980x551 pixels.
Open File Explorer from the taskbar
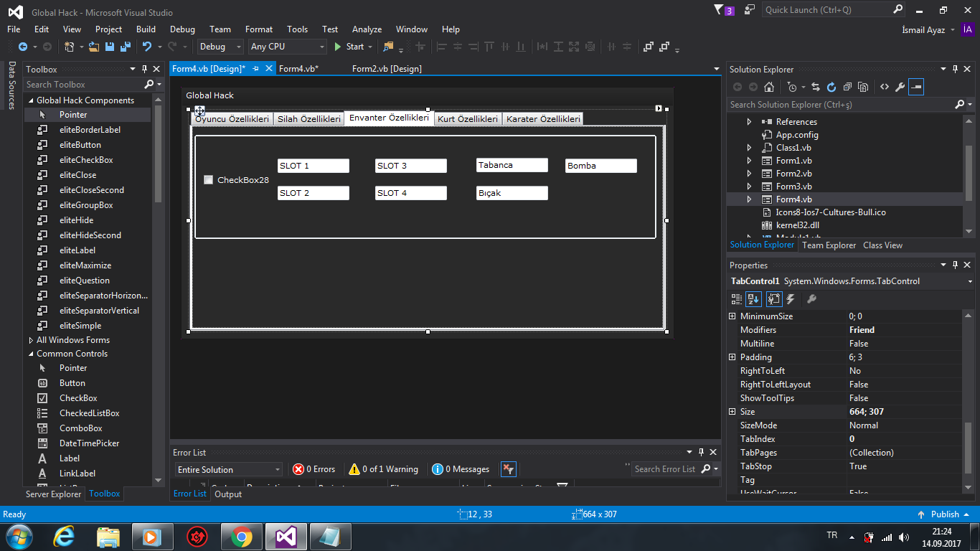click(108, 537)
